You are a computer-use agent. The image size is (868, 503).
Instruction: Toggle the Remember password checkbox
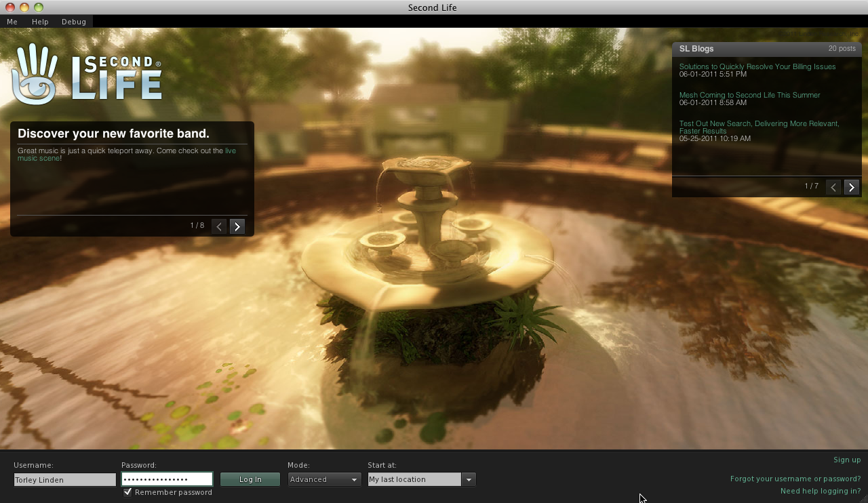tap(127, 492)
